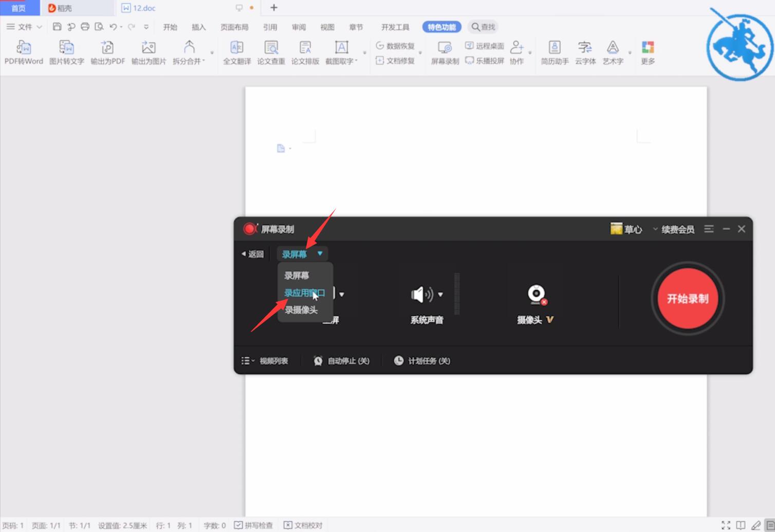Click the redo arrow icon
Image resolution: width=775 pixels, height=532 pixels.
coord(132,27)
